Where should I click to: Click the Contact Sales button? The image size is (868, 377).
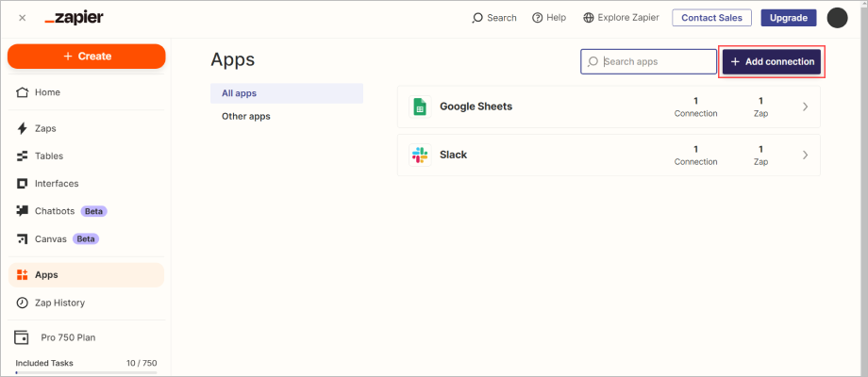pos(712,18)
